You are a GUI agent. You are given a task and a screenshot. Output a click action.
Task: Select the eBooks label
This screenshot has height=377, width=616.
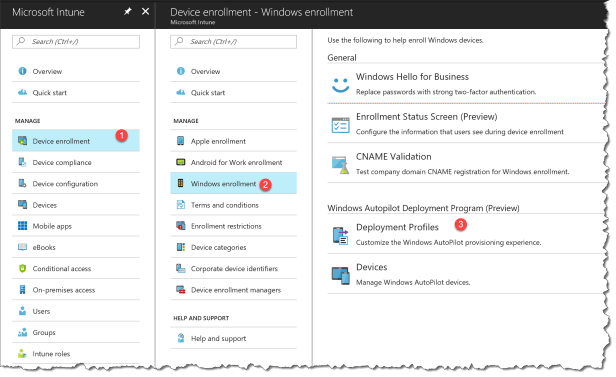pos(44,247)
